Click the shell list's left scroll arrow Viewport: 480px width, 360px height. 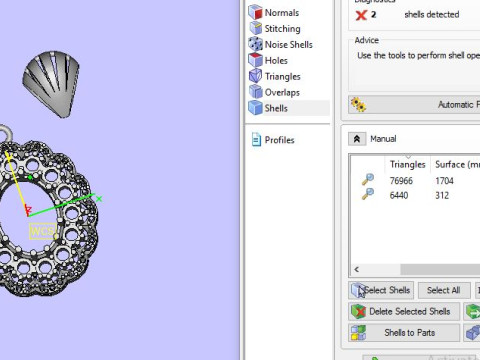pos(357,269)
